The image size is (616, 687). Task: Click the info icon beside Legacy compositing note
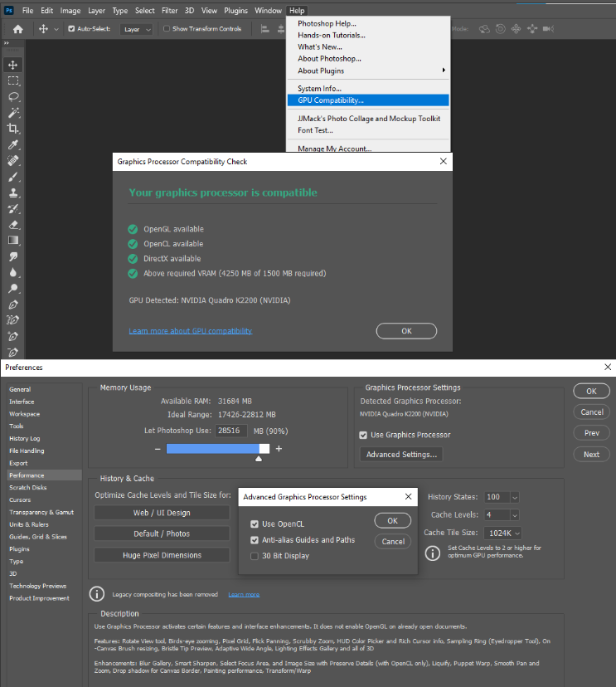pyautogui.click(x=97, y=594)
